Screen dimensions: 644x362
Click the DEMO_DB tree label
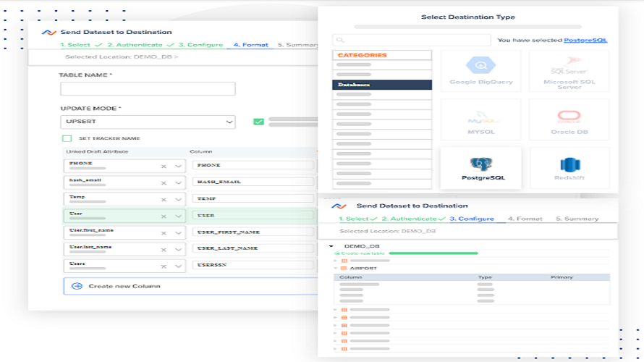point(361,246)
